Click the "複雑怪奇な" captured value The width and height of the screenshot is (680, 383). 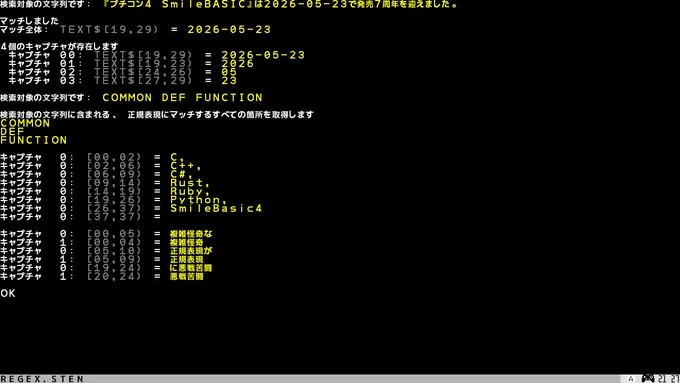pyautogui.click(x=191, y=234)
